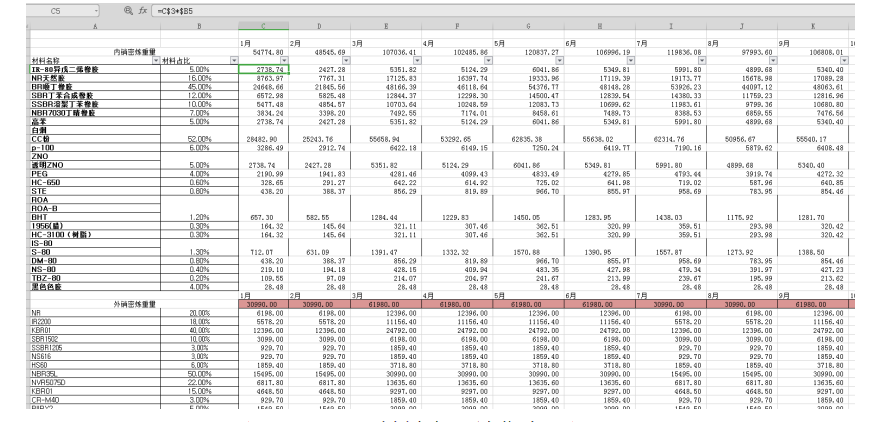Select column K header
Viewport: 889px width, 422px height.
tap(813, 26)
